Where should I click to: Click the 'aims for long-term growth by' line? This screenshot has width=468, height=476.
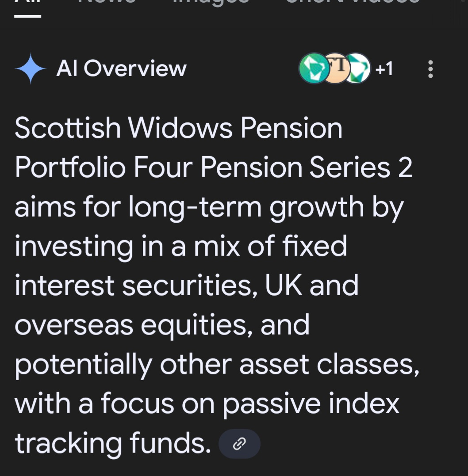[209, 207]
